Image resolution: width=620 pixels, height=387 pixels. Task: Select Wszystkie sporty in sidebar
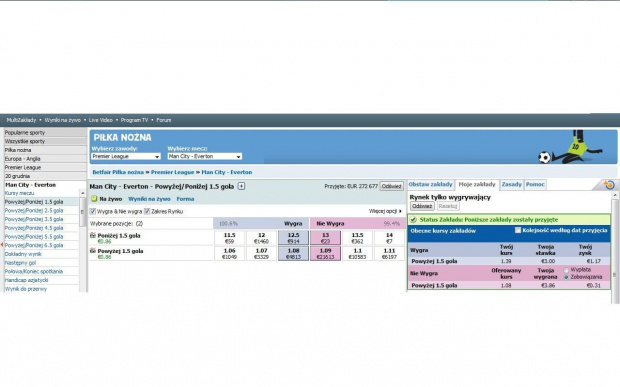45,141
